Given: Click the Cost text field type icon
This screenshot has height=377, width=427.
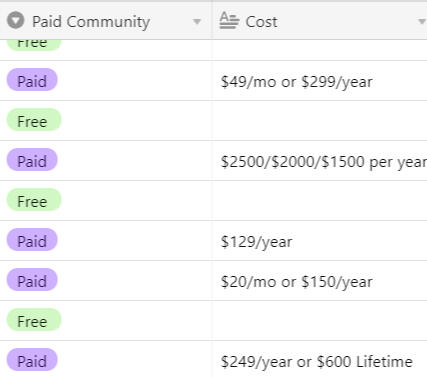Looking at the screenshot, I should 229,21.
